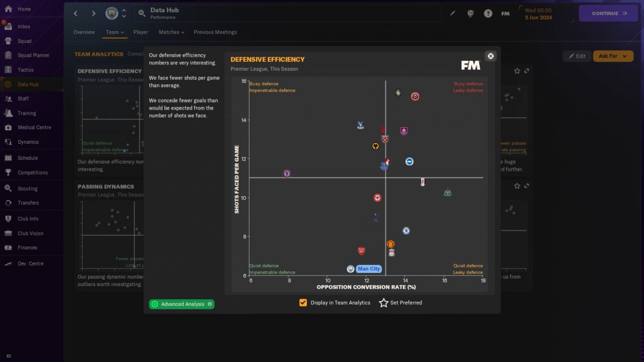Click the forward navigation arrow
644x362 pixels.
point(93,14)
